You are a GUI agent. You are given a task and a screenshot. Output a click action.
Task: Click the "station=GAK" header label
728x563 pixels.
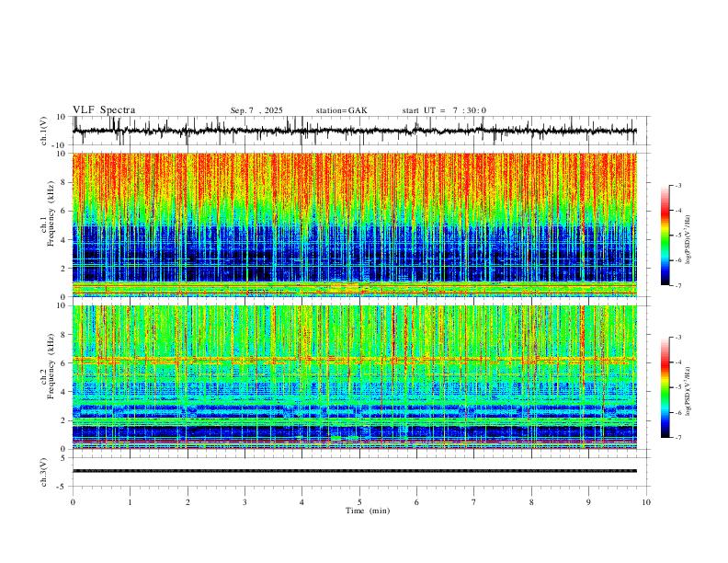[341, 110]
